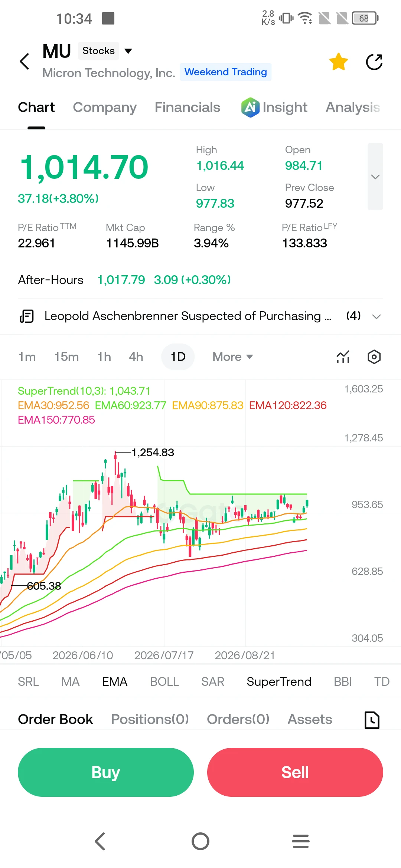Tap the news count (4)

(353, 316)
